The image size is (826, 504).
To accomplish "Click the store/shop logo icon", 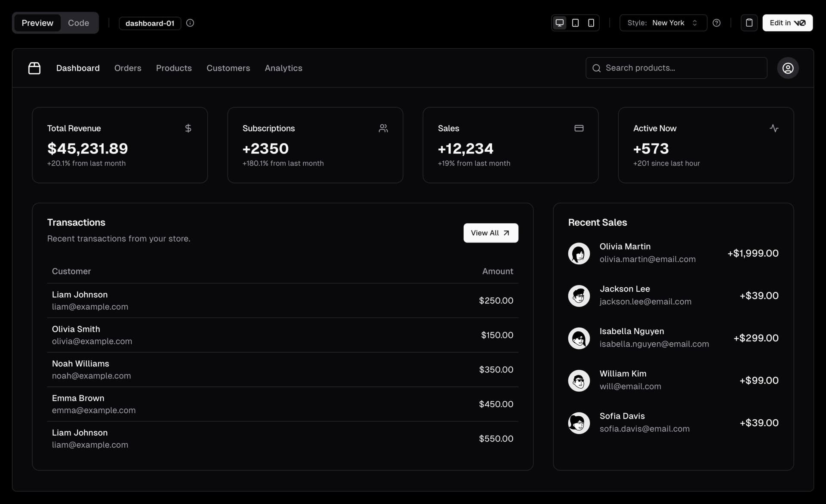I will click(34, 67).
